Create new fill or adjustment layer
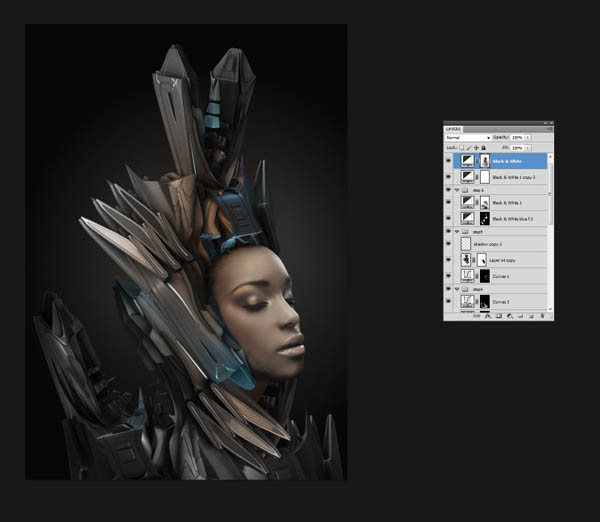600x522 pixels. click(510, 316)
